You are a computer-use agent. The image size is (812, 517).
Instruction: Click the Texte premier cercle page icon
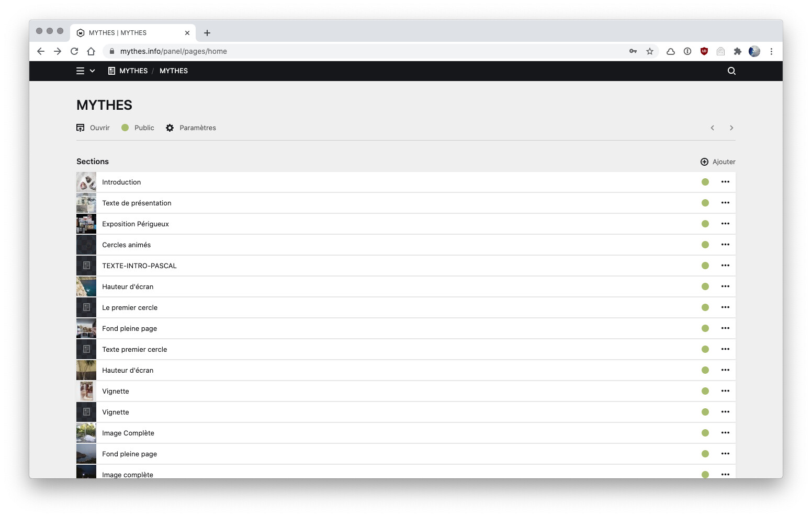(86, 350)
